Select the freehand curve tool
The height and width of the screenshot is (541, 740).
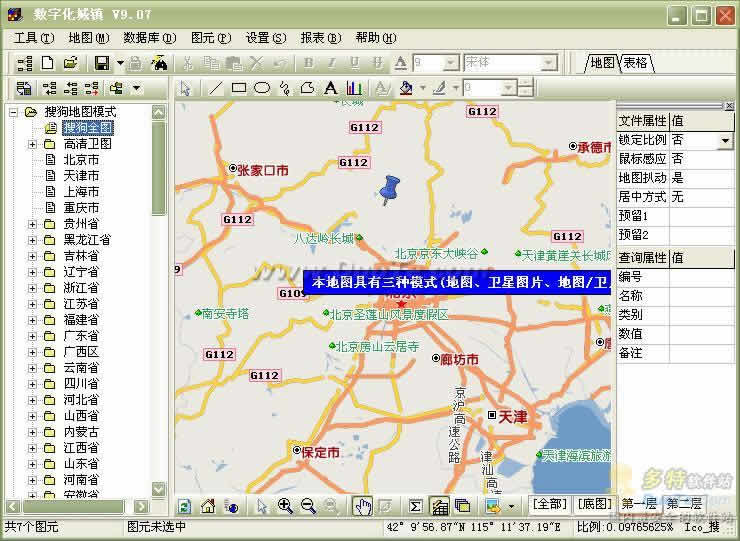(285, 88)
